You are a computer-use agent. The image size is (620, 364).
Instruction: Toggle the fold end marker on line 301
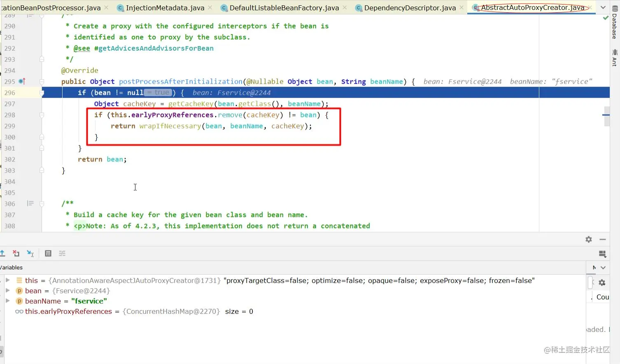tap(42, 148)
